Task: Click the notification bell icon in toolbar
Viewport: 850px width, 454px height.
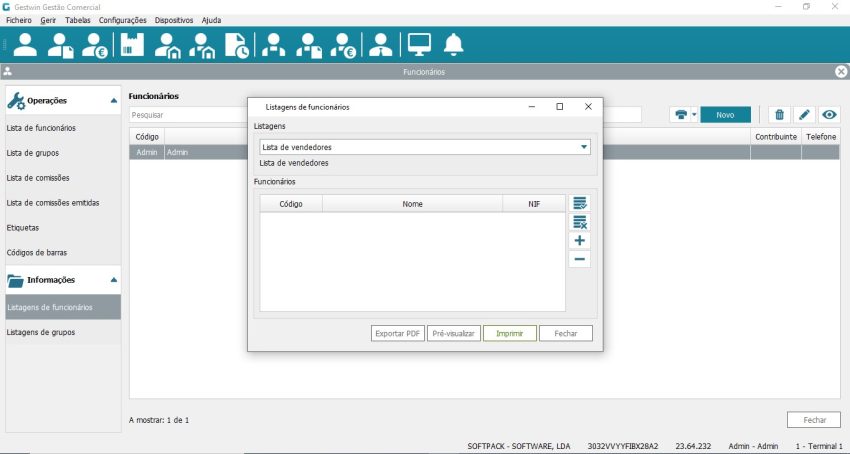Action: point(454,45)
